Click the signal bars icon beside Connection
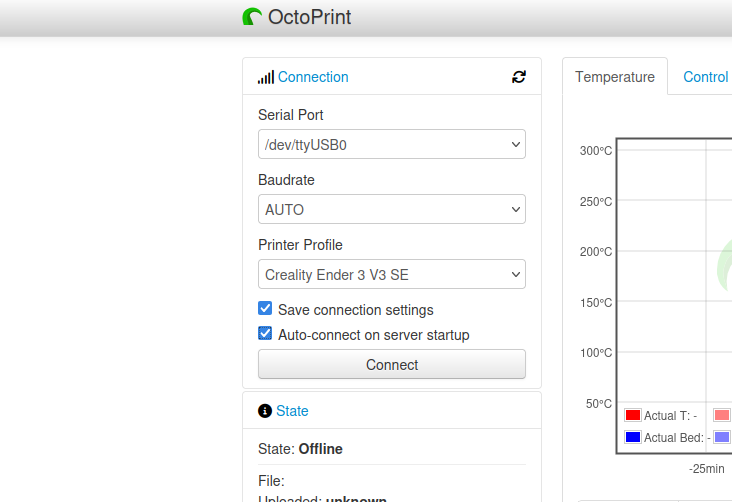Screen dimensions: 732x502 pyautogui.click(x=265, y=77)
